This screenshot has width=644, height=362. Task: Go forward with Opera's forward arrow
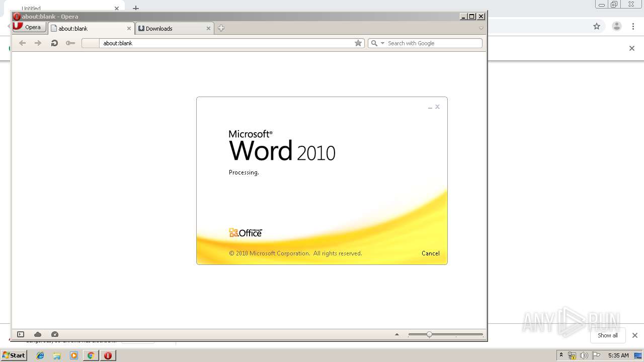(38, 43)
